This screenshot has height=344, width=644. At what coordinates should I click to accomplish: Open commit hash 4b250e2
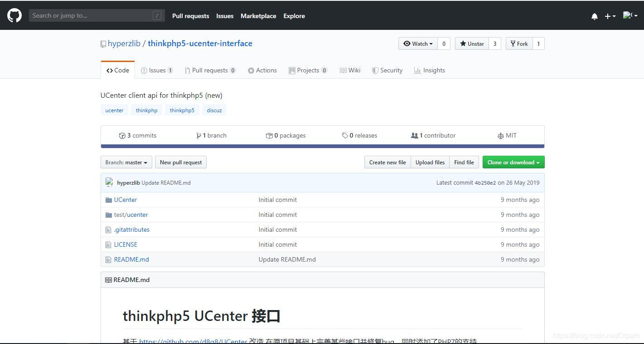[485, 183]
